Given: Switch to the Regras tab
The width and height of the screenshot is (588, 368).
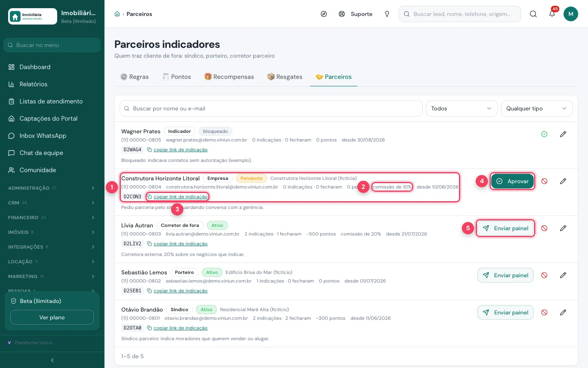Looking at the screenshot, I should (x=134, y=77).
